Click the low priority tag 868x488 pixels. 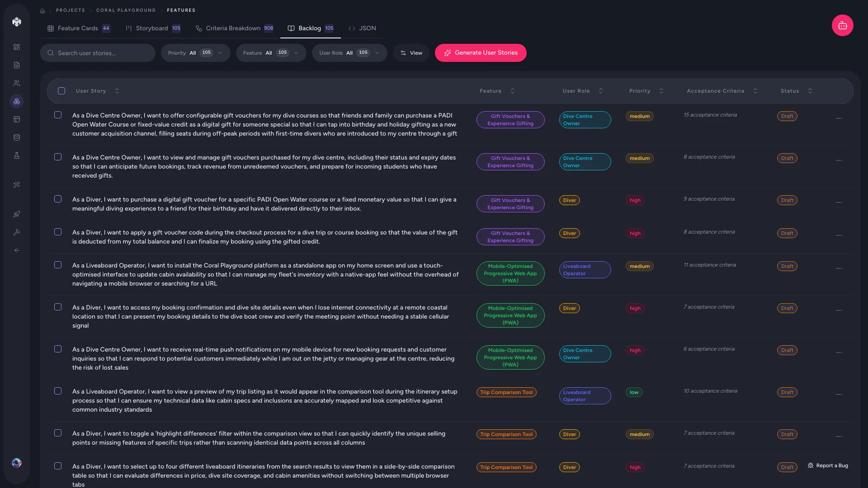pos(634,392)
